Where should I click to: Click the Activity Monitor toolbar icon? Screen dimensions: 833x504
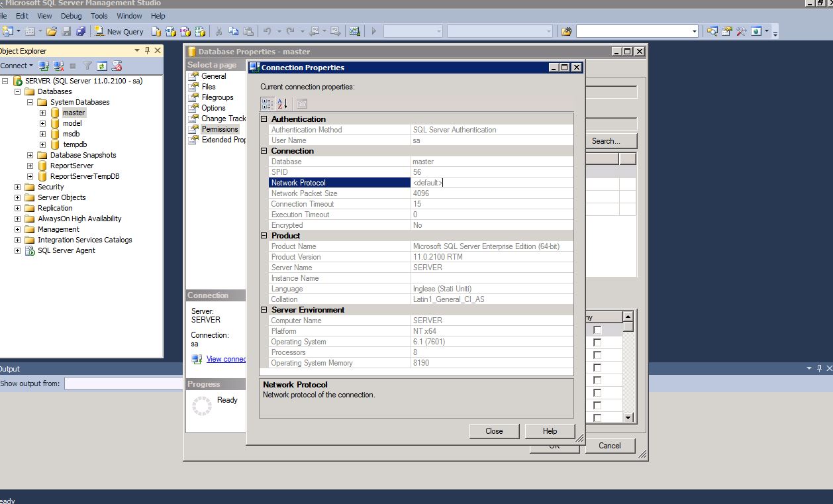[x=355, y=31]
